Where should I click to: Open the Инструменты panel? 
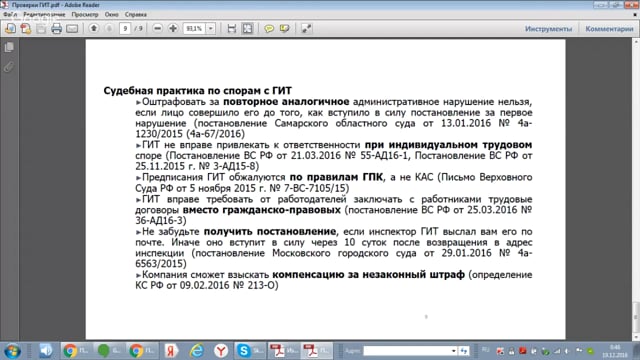(548, 29)
